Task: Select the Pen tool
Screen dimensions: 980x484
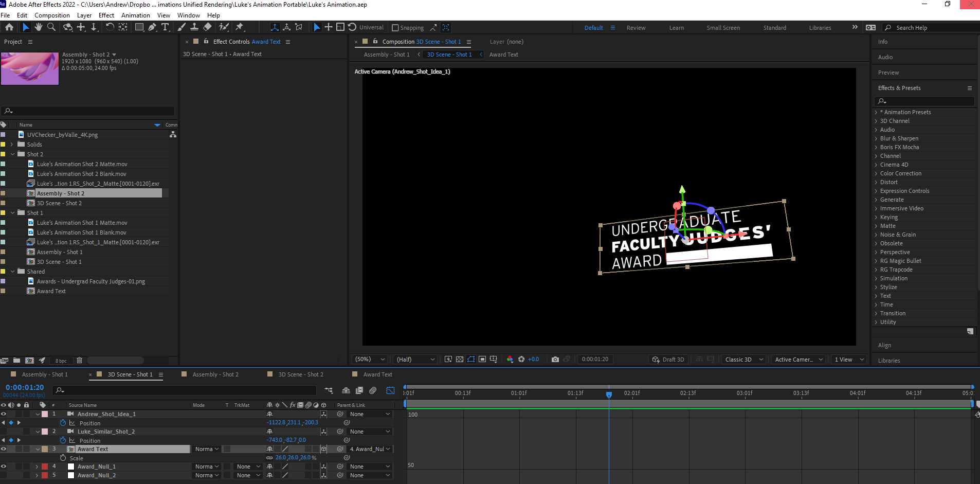Action: [152, 27]
